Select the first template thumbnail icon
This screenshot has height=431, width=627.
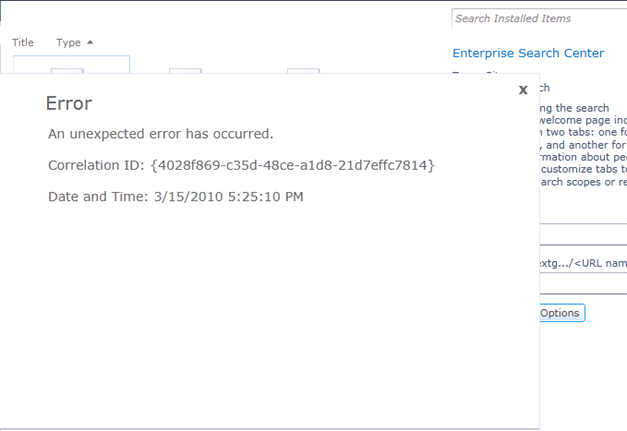67,71
